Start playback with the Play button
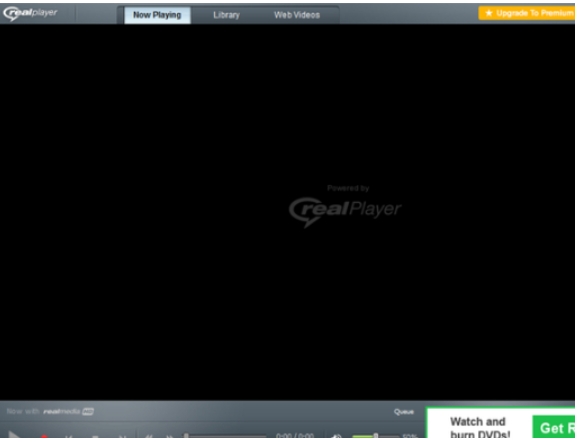This screenshot has height=442, width=577. [x=14, y=434]
